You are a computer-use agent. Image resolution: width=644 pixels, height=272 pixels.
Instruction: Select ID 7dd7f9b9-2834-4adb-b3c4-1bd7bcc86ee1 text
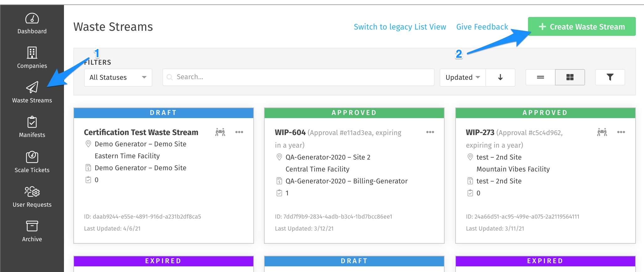(x=334, y=216)
